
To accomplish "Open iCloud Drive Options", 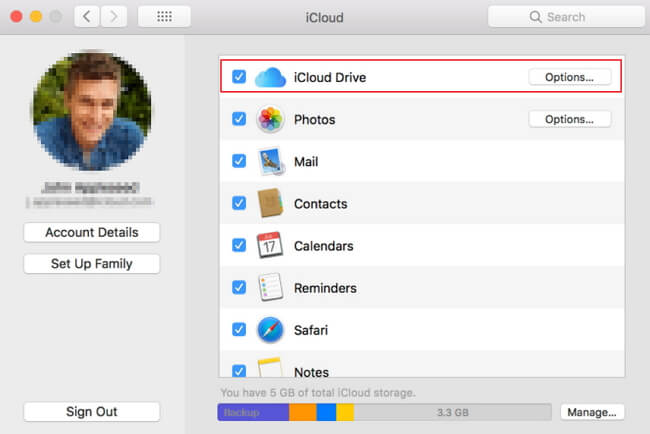I will coord(569,77).
